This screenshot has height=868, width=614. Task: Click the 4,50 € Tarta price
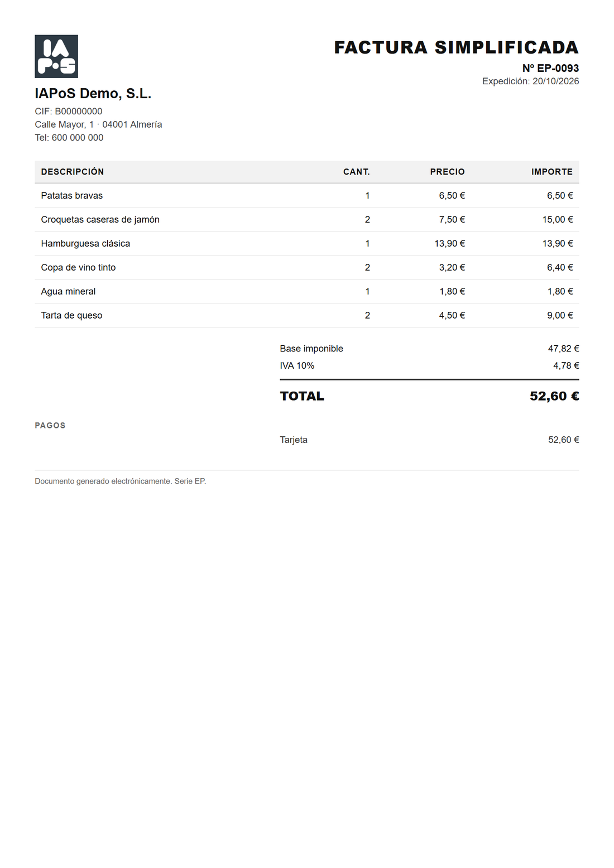click(452, 316)
